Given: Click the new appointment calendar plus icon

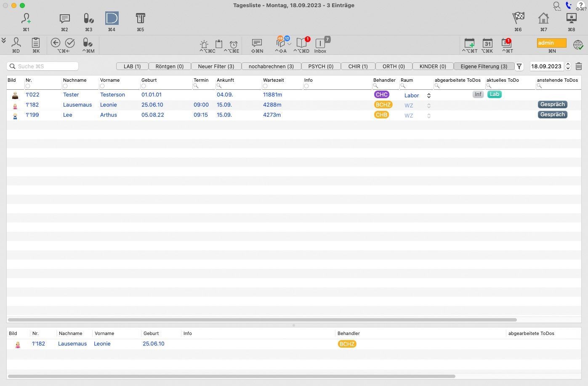Looking at the screenshot, I should [469, 43].
